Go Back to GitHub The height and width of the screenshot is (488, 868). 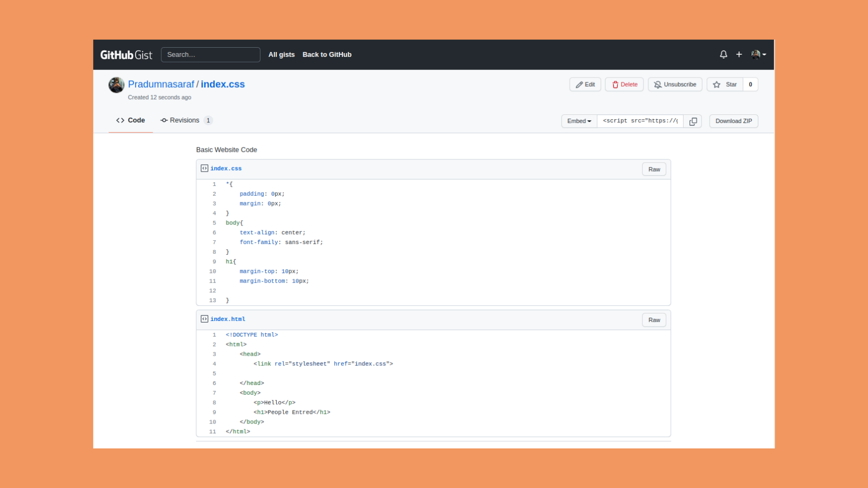click(327, 55)
